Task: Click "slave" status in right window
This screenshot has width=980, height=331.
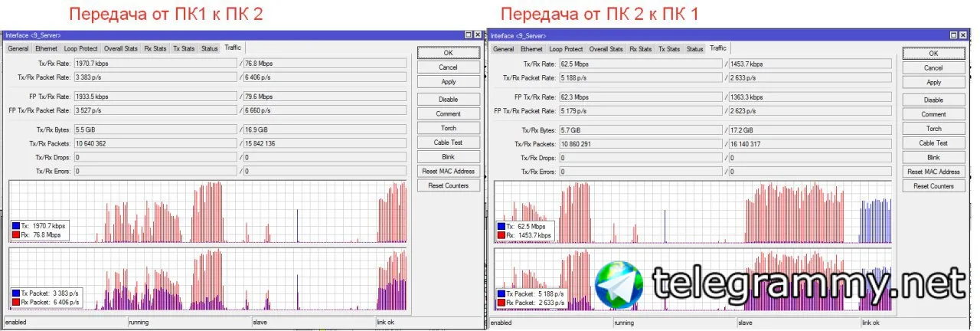Action: pos(746,323)
